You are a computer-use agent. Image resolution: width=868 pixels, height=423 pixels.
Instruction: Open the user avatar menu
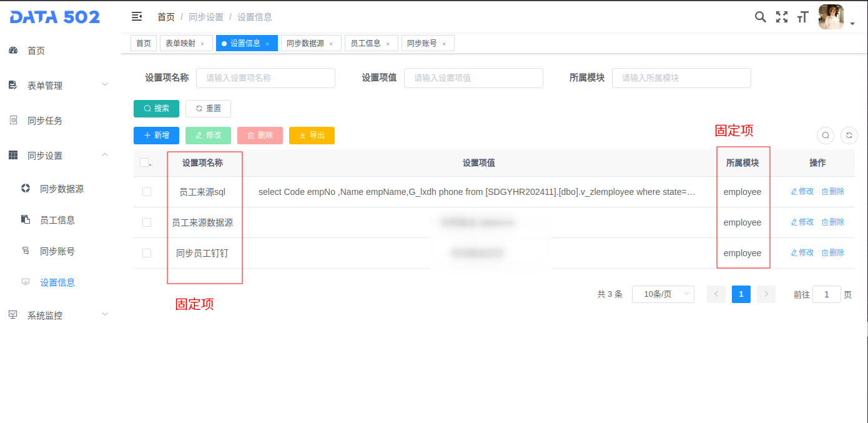[831, 17]
